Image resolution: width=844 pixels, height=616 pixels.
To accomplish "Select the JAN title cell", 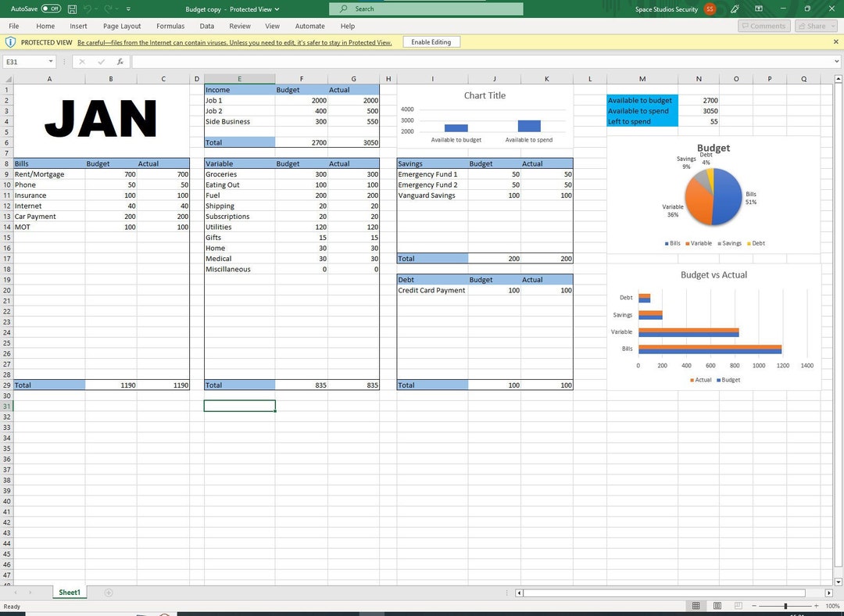I will [101, 121].
